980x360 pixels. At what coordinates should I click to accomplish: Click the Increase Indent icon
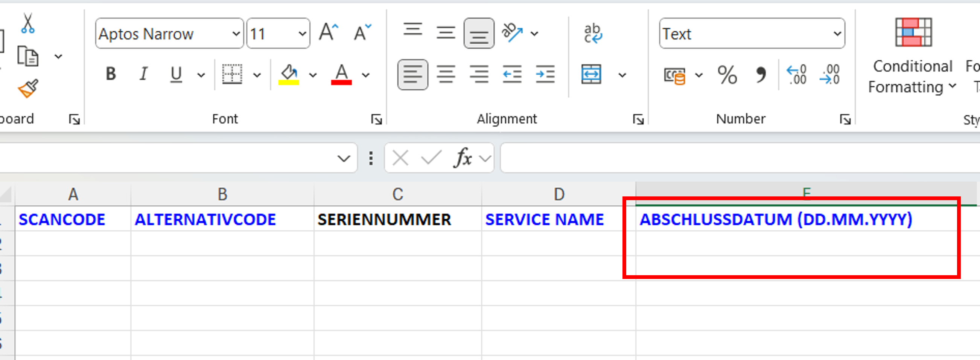coord(545,74)
